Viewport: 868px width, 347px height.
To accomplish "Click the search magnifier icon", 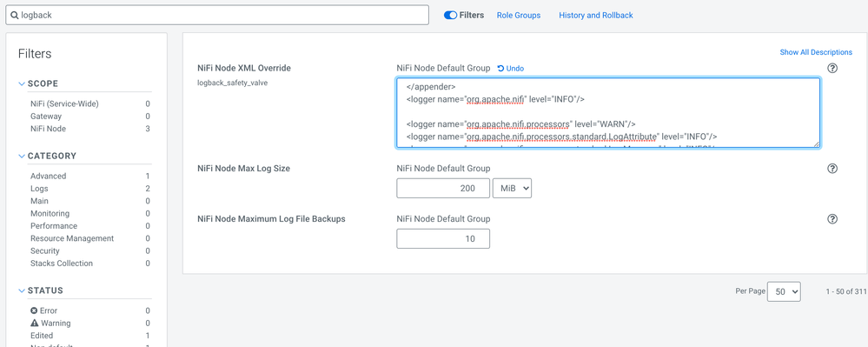I will [14, 16].
